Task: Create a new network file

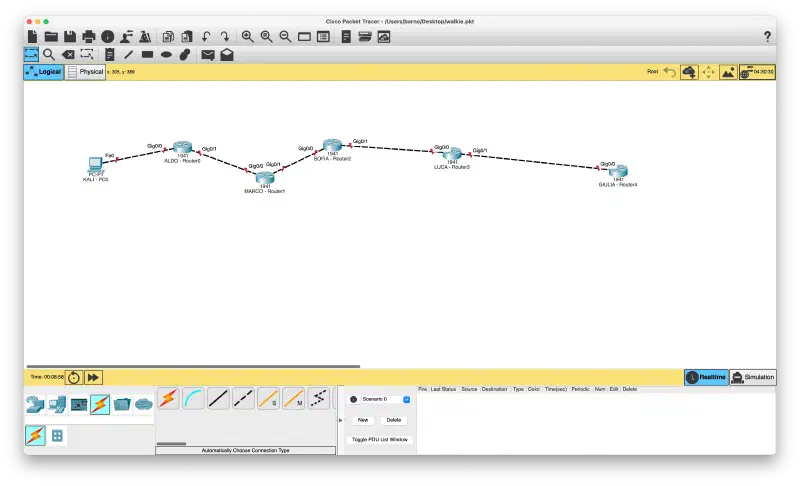Action: pyautogui.click(x=33, y=36)
